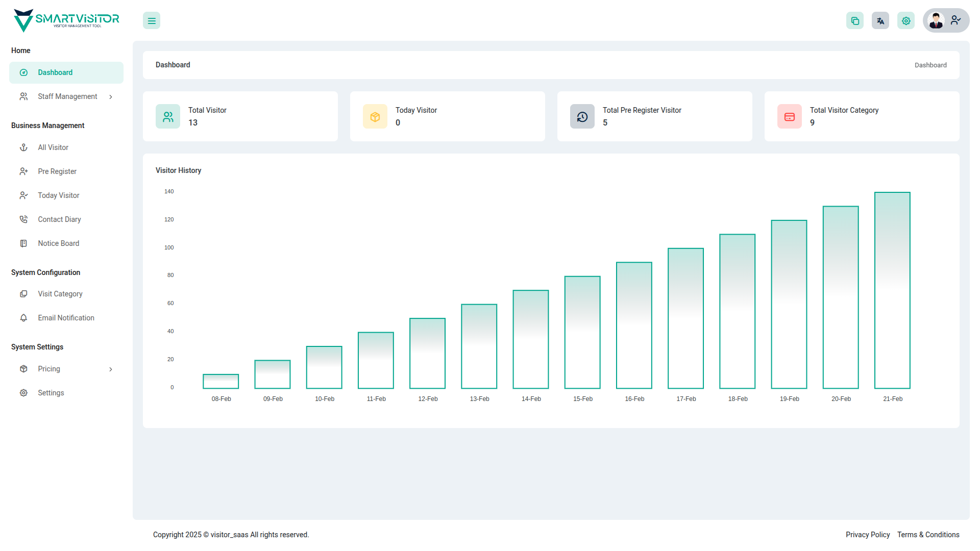Open the Terms & Conditions link
980x551 pixels.
pyautogui.click(x=928, y=535)
